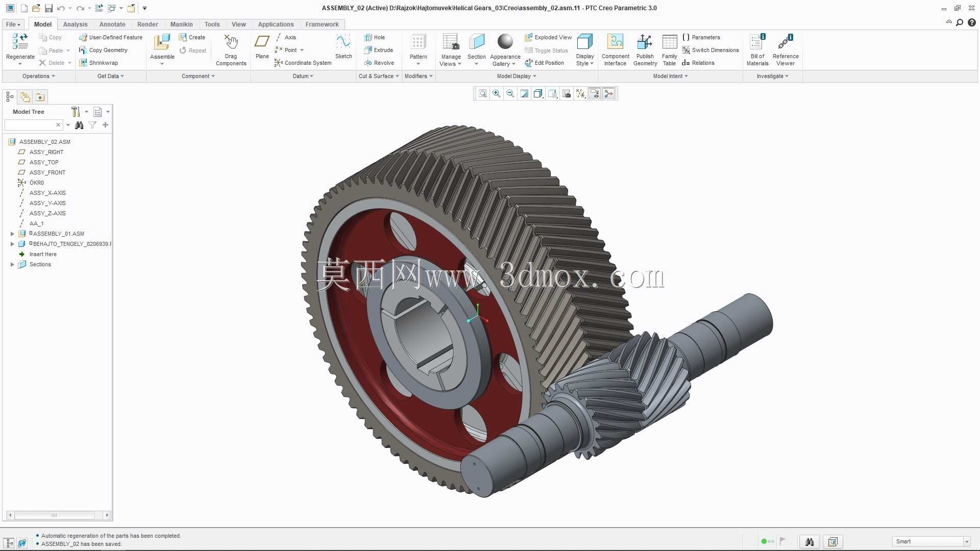
Task: Open the Datum group dropdown
Action: click(x=303, y=76)
